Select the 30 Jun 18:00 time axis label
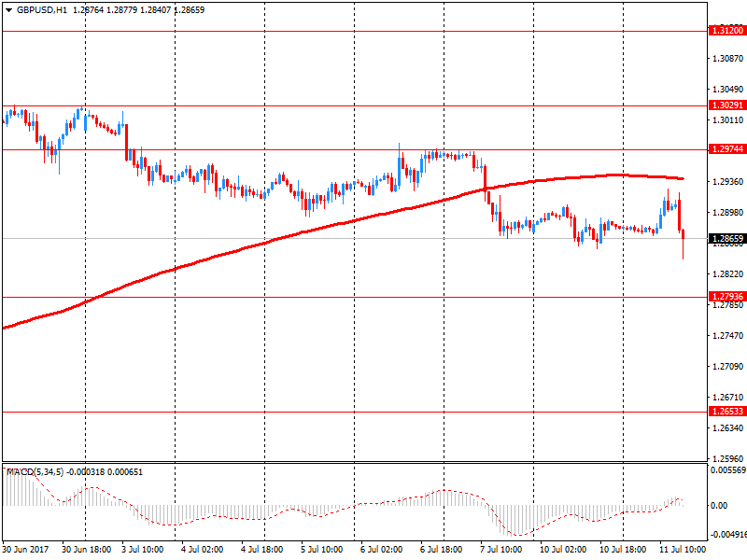The image size is (747, 560). click(x=86, y=550)
